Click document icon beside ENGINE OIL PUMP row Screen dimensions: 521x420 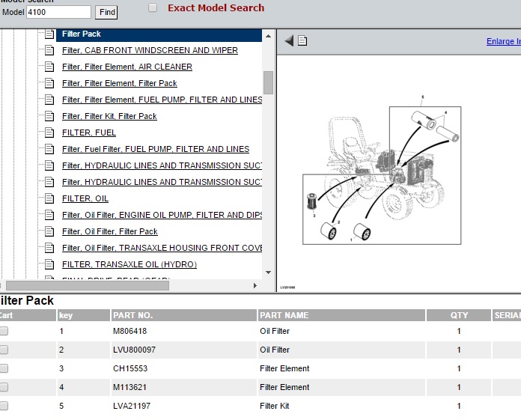tap(49, 216)
